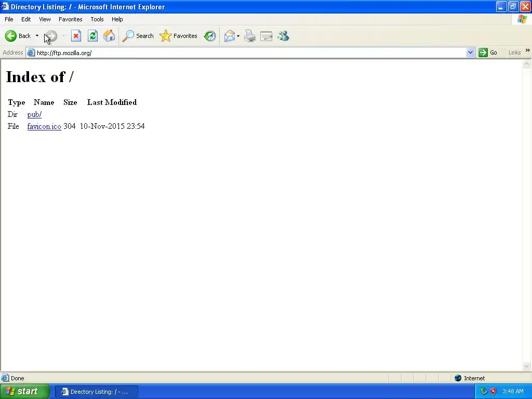Open the Favorites star button

pos(178,36)
